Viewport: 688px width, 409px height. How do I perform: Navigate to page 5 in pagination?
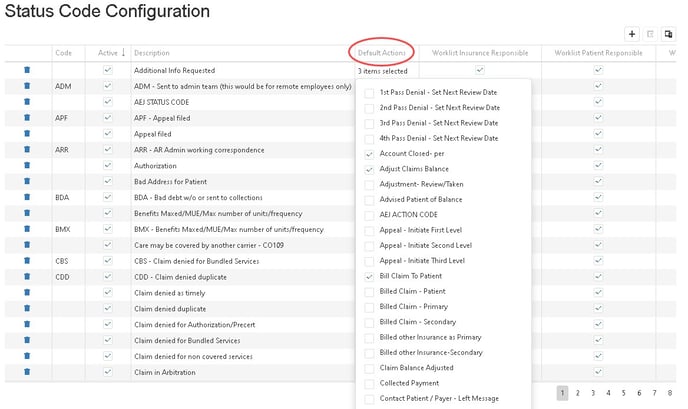click(x=624, y=393)
